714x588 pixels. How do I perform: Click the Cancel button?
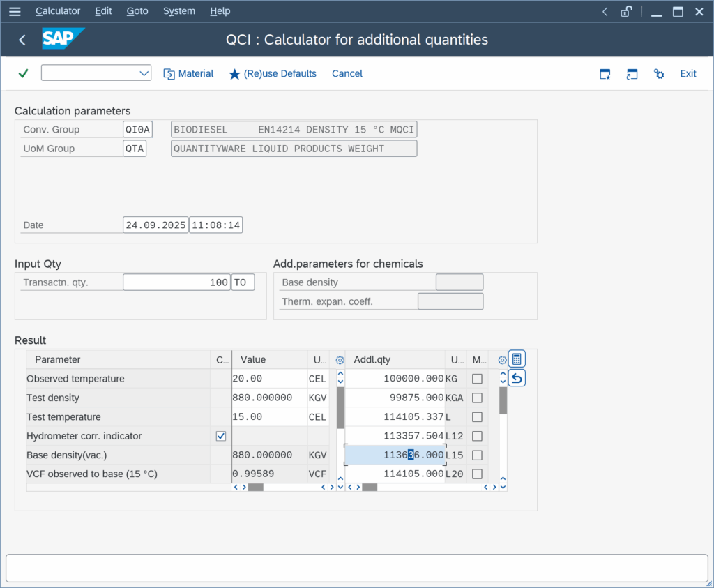tap(347, 73)
